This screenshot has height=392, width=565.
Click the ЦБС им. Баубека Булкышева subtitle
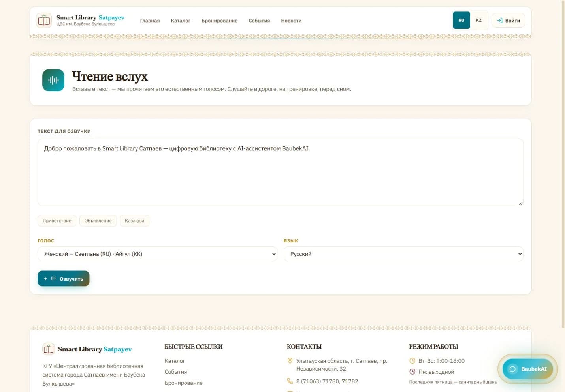85,24
